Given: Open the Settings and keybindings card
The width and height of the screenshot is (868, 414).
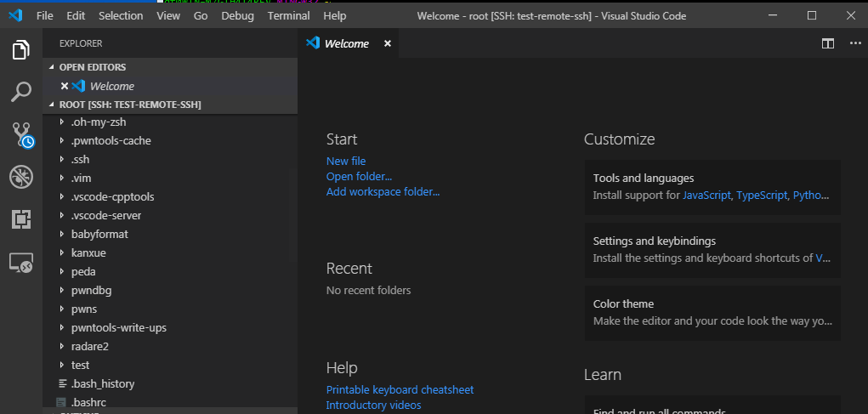Looking at the screenshot, I should (712, 250).
